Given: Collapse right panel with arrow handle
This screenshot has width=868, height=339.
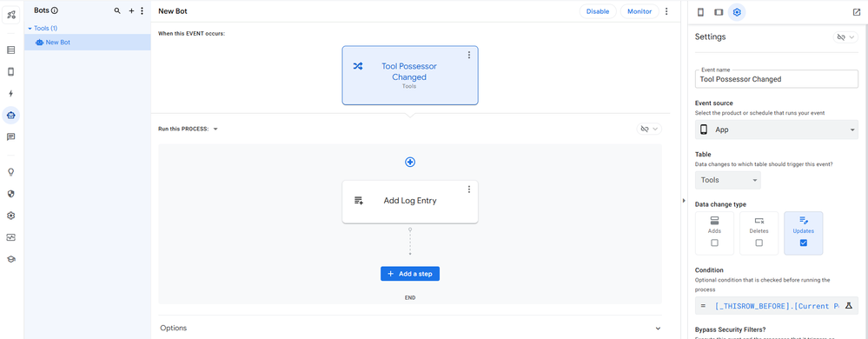Looking at the screenshot, I should click(x=683, y=201).
